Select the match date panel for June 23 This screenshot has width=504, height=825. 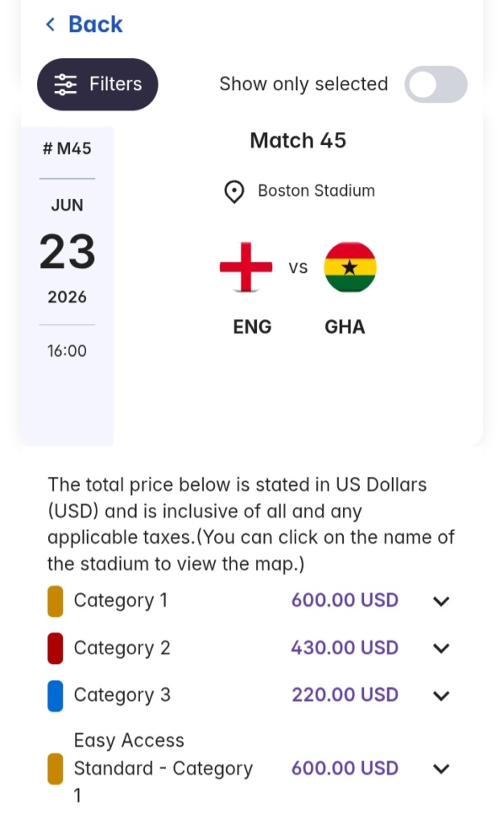click(x=67, y=250)
